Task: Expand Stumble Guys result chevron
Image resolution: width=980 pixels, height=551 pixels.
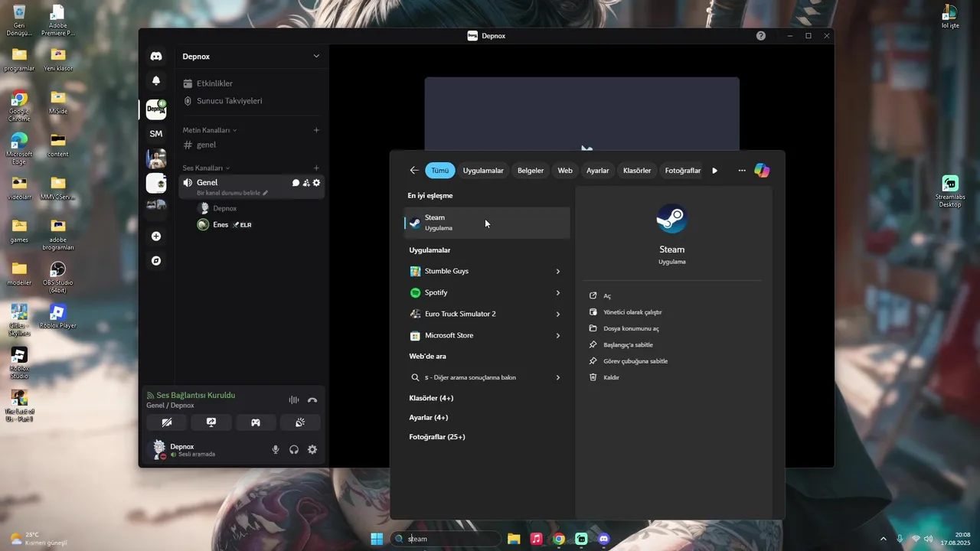Action: pos(558,272)
